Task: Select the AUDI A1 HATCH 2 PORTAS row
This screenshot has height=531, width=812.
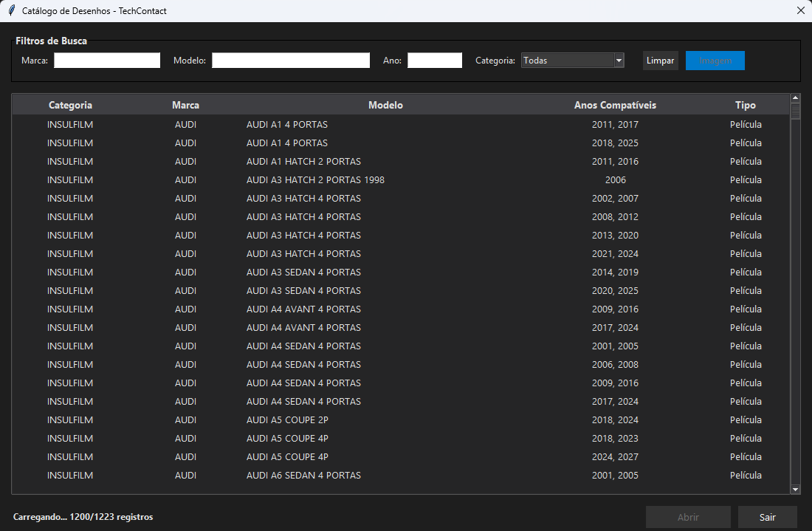Action: click(401, 162)
